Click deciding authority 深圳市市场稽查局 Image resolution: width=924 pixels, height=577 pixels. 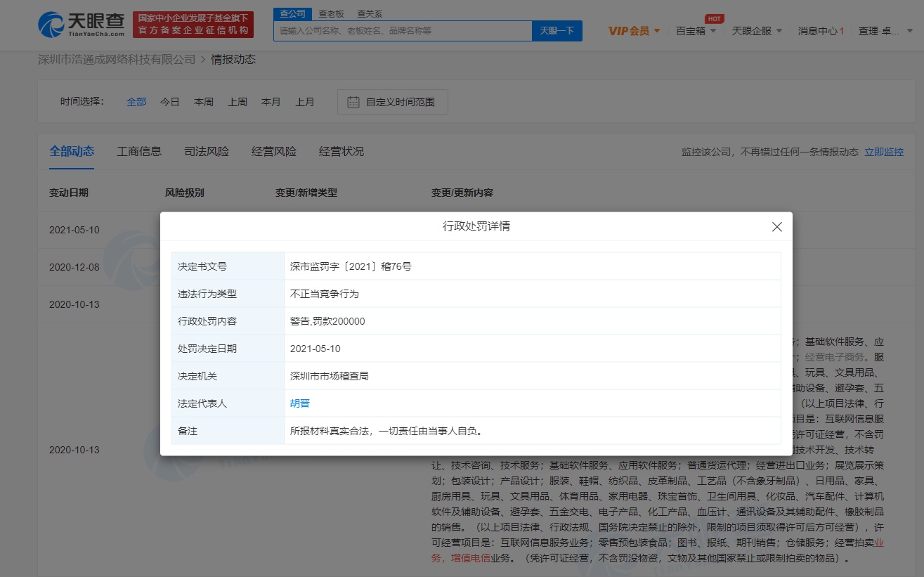click(330, 376)
